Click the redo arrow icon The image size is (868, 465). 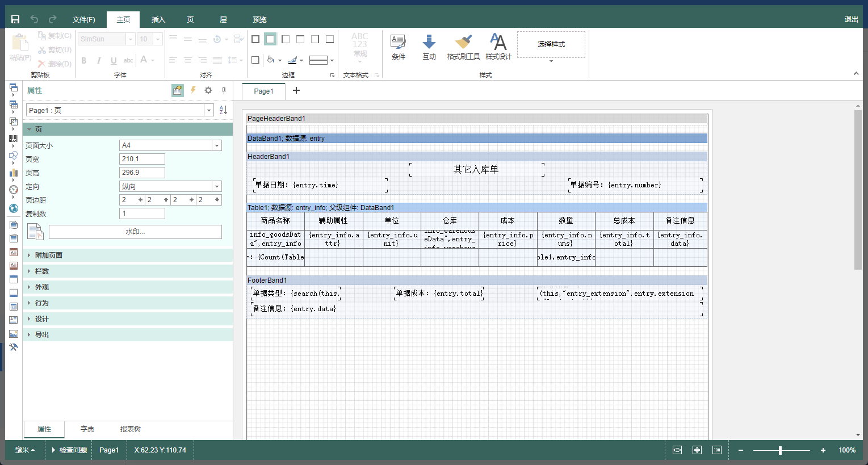point(52,19)
